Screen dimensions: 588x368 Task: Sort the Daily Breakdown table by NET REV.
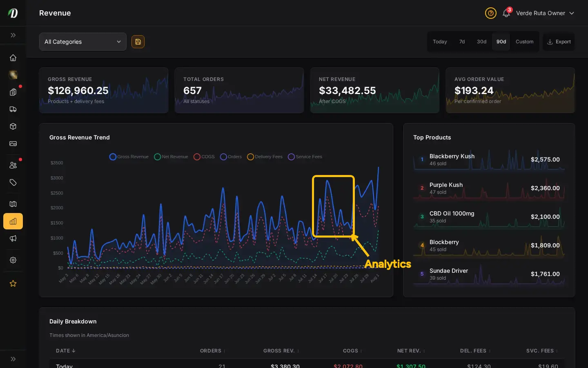411,351
